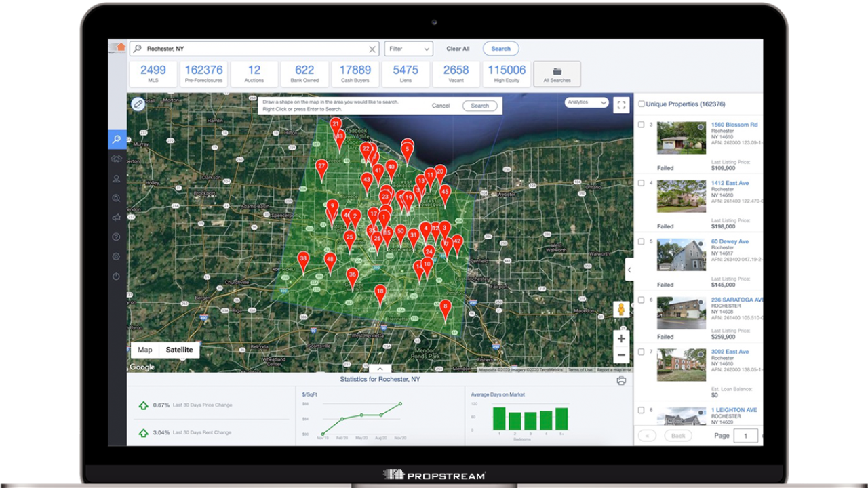Open the help question mark sidebar icon

pyautogui.click(x=117, y=237)
